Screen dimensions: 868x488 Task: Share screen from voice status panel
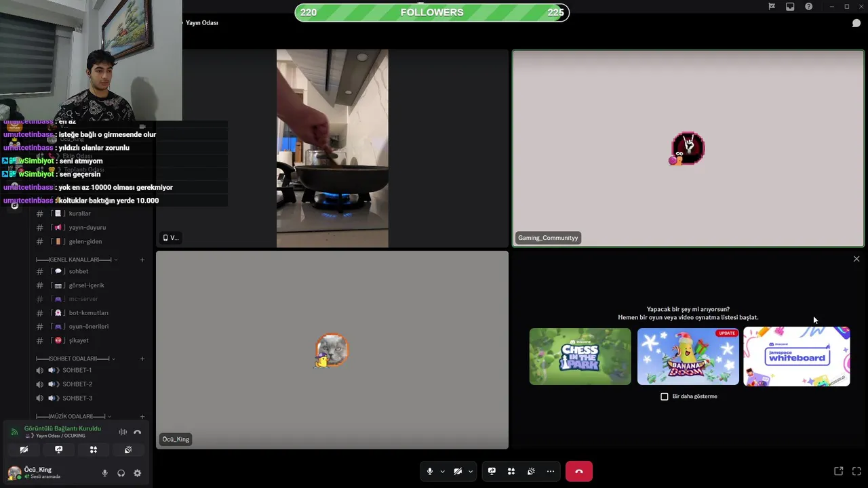click(x=58, y=449)
